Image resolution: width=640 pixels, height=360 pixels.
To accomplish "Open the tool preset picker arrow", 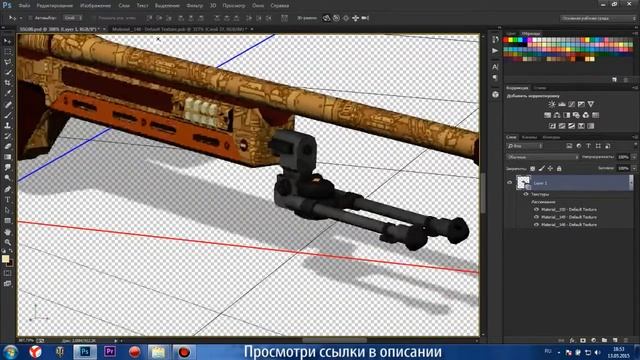I will click(x=20, y=18).
